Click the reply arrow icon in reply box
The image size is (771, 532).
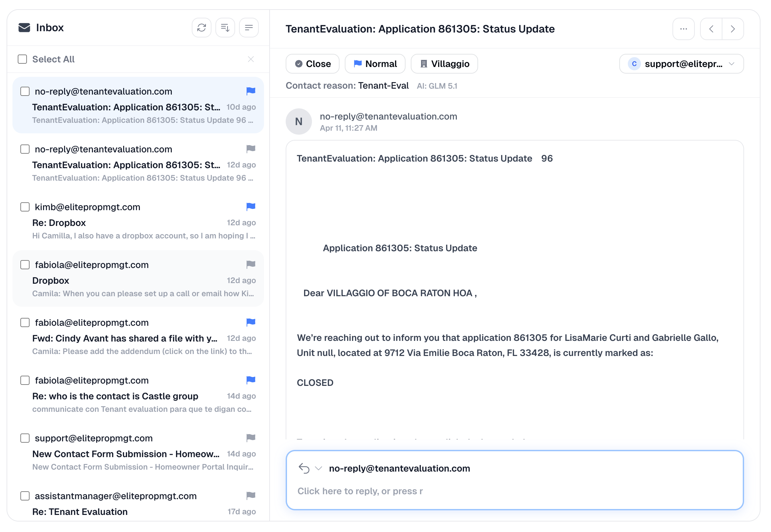tap(304, 469)
